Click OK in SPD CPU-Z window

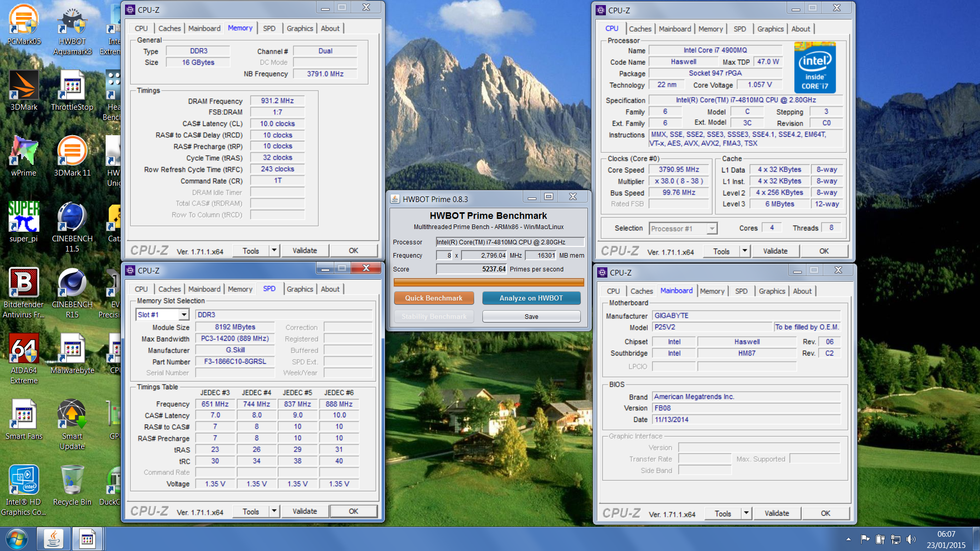click(x=353, y=511)
